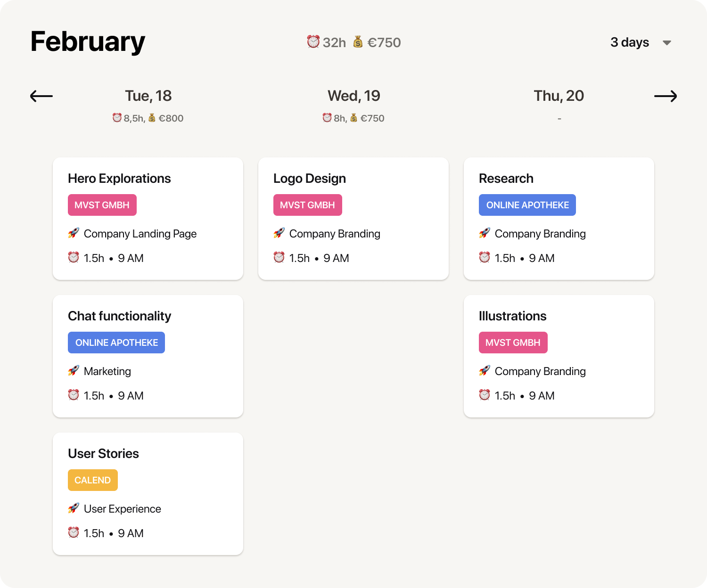
Task: Click ONLINE APOTHEKE tag on Research card
Action: click(527, 205)
